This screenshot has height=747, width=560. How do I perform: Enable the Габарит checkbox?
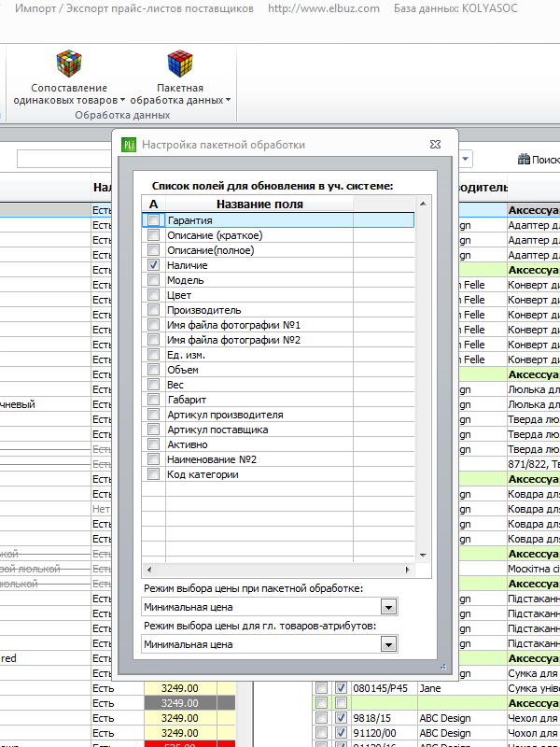(153, 400)
